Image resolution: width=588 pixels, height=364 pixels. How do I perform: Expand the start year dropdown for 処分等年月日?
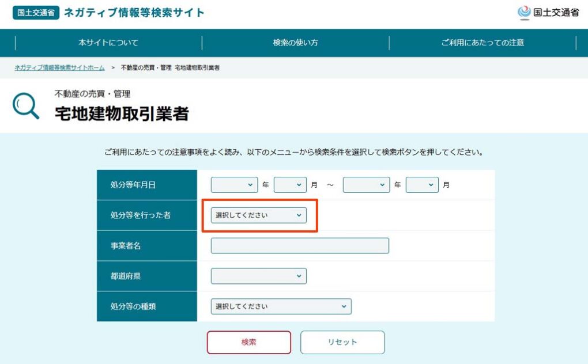pos(234,185)
